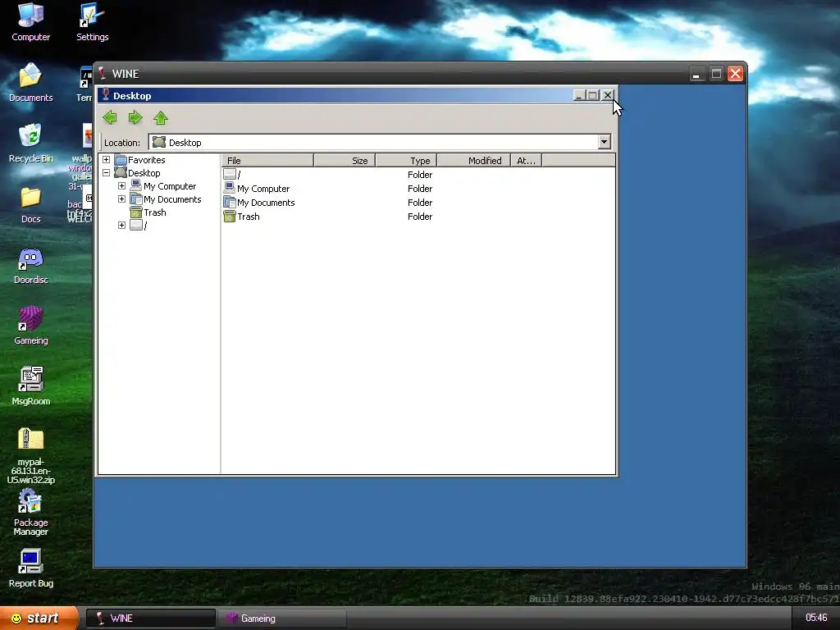840x630 pixels.
Task: Select Trash row in the file list
Action: coord(418,217)
